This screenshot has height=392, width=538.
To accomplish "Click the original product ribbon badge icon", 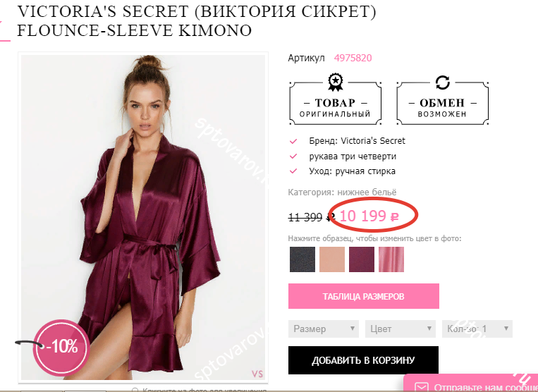I will coord(335,82).
